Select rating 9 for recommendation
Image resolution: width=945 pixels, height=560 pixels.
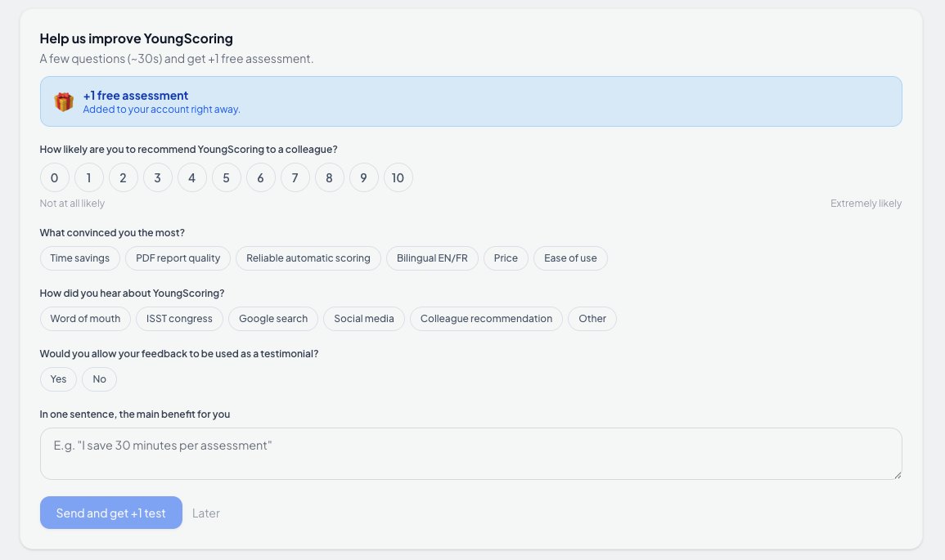point(363,177)
